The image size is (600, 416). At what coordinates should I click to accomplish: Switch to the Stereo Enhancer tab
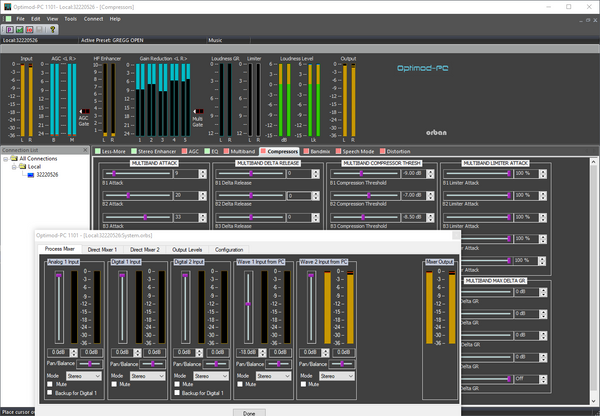click(x=154, y=151)
